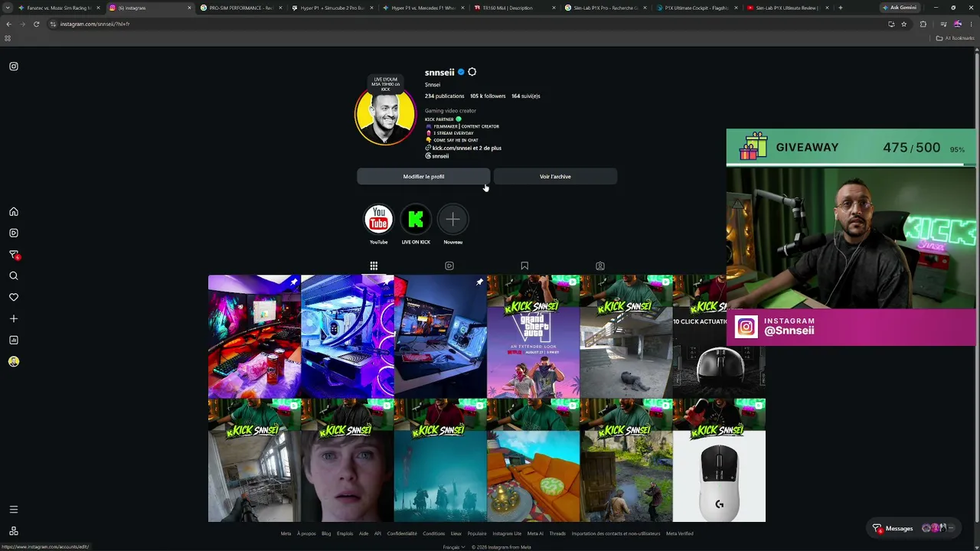
Task: View the 105 k followers list
Action: pos(488,96)
